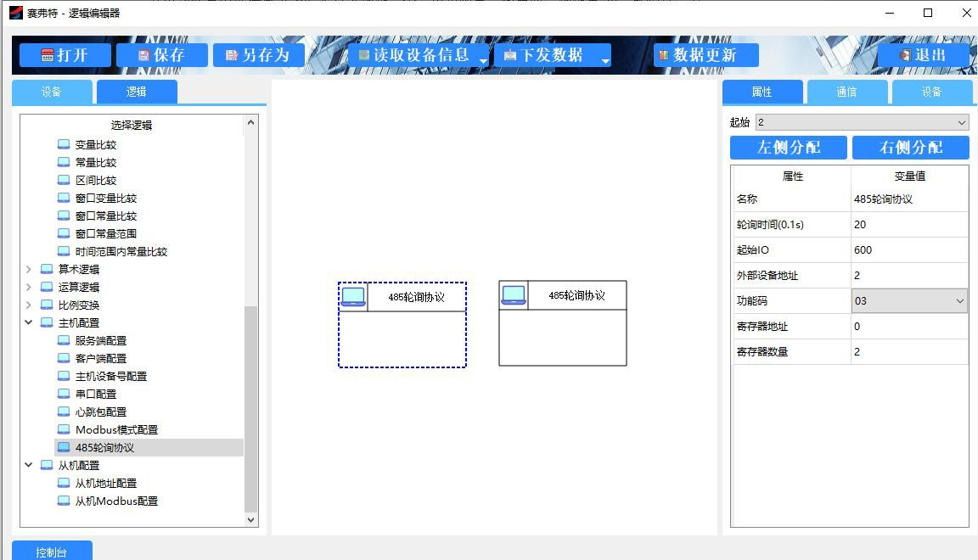Click the computer icon beside 从机地址配置
978x560 pixels.
click(x=64, y=483)
